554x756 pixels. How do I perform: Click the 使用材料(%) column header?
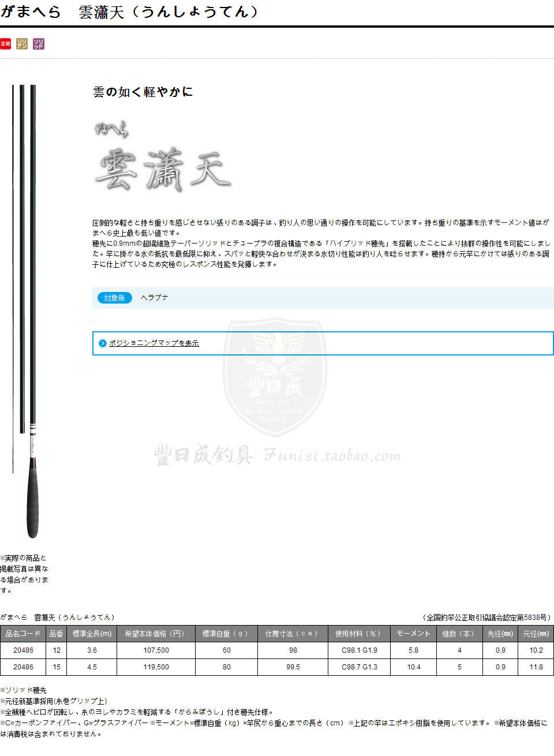click(x=359, y=634)
